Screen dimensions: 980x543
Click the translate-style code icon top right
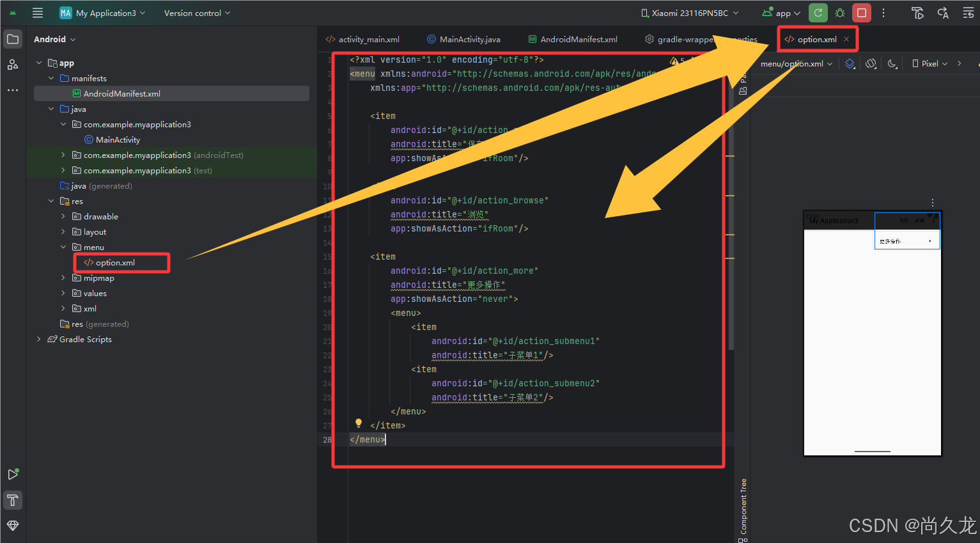(943, 13)
